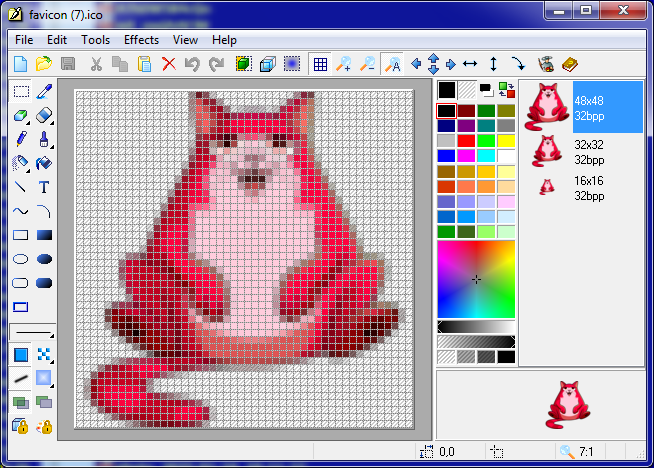
Task: Open the Tools menu
Action: (x=96, y=40)
